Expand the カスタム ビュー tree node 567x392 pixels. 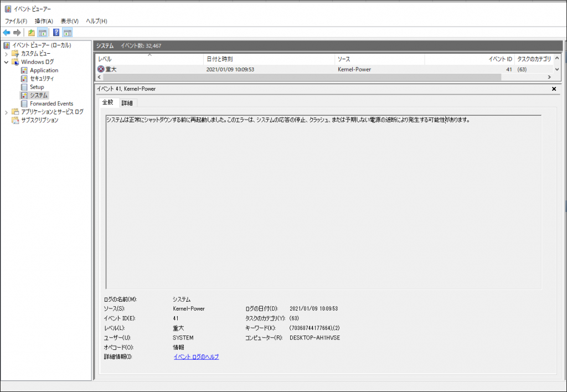(6, 54)
